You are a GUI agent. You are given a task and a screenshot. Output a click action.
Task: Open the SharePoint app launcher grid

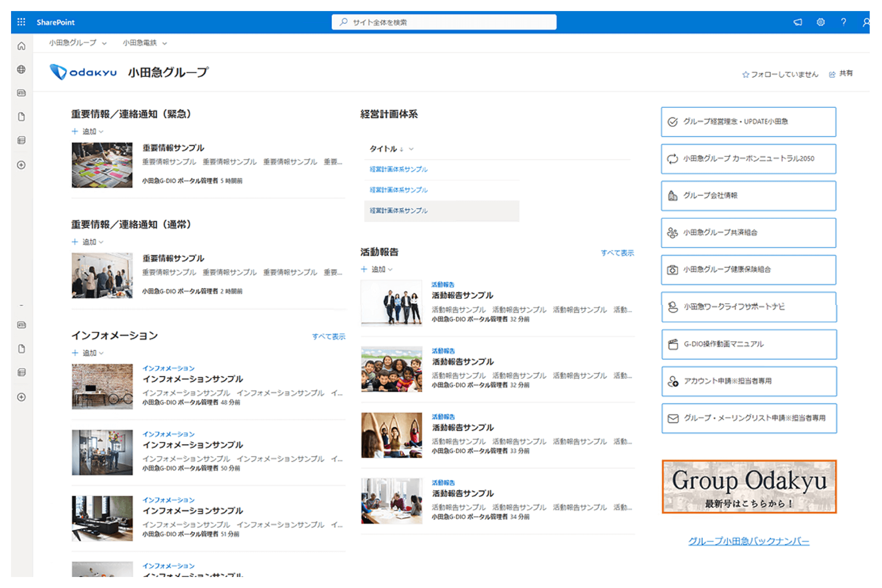click(21, 22)
